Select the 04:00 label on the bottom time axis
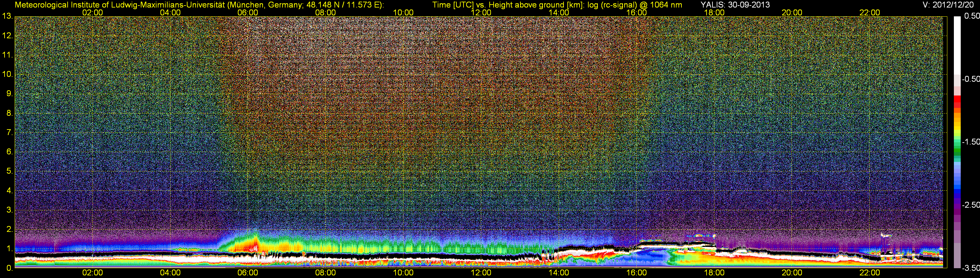980x278 pixels. [170, 273]
